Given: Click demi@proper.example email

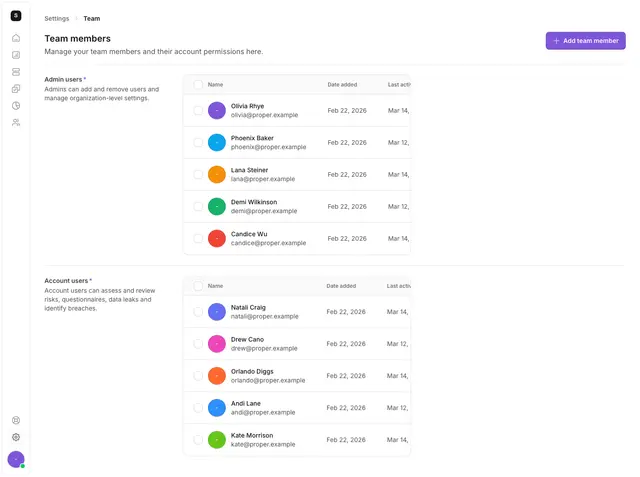Looking at the screenshot, I should [x=264, y=211].
